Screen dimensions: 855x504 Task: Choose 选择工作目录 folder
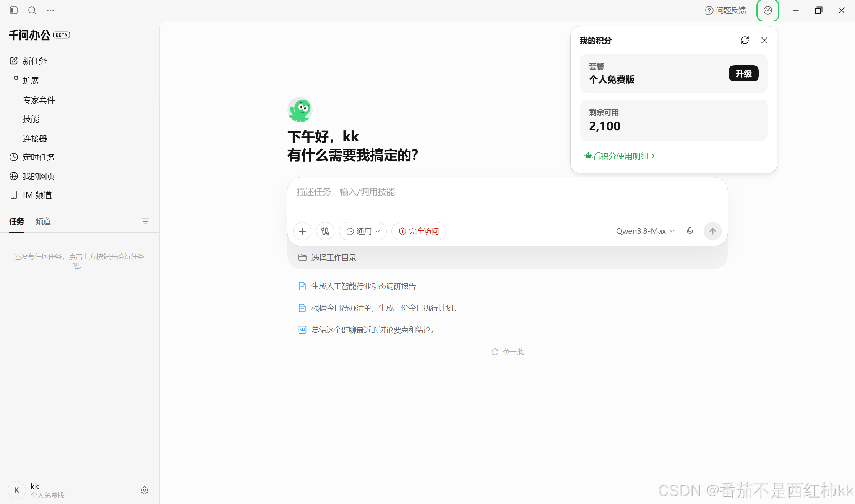coord(327,258)
